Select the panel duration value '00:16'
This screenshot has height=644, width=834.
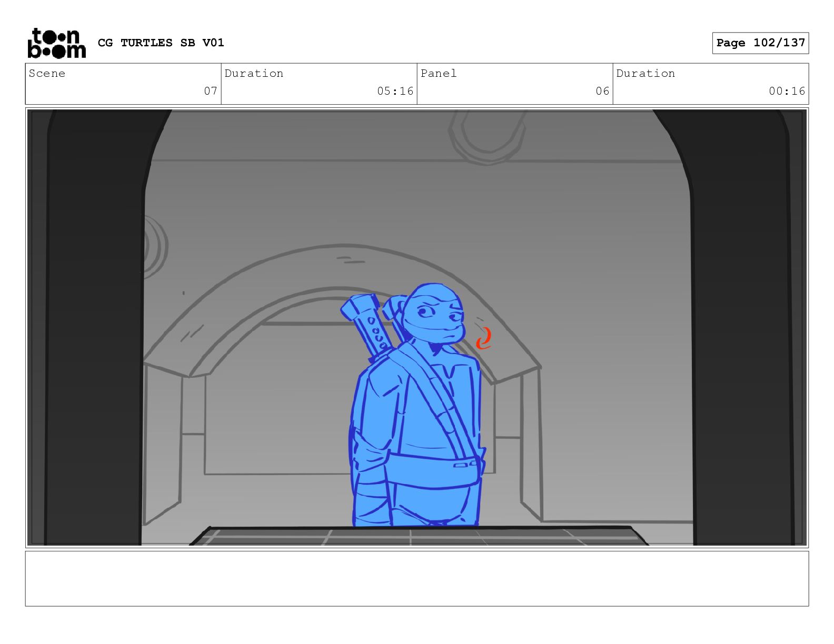click(x=787, y=91)
